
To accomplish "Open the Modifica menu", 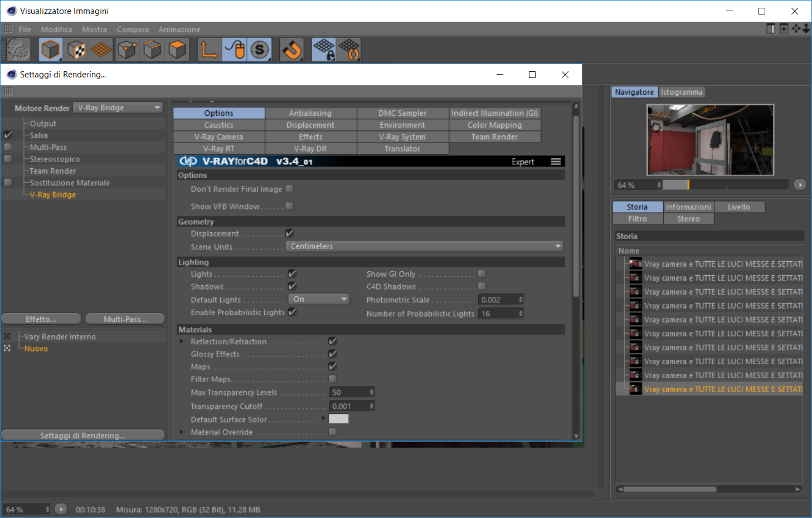I will (x=56, y=29).
